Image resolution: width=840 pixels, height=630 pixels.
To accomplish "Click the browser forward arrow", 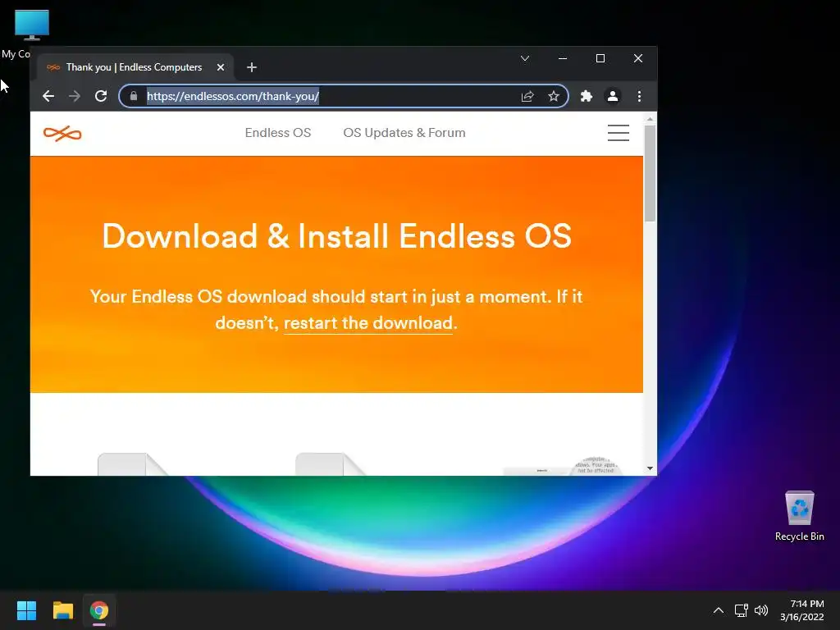I will point(75,97).
